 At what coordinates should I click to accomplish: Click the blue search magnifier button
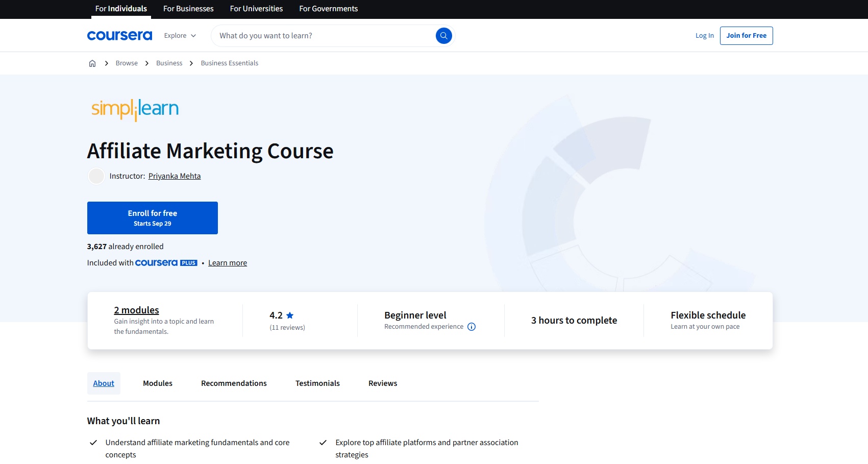444,36
